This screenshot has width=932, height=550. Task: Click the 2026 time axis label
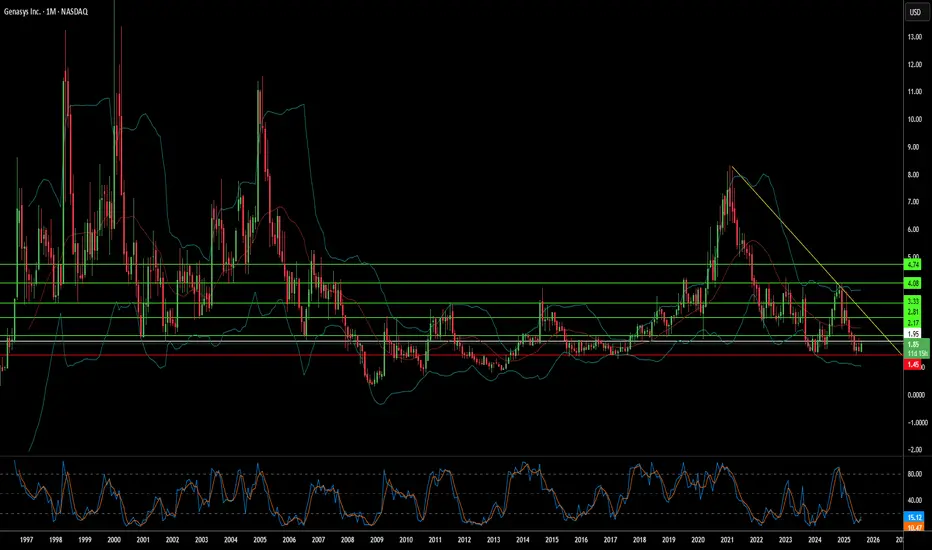(873, 540)
